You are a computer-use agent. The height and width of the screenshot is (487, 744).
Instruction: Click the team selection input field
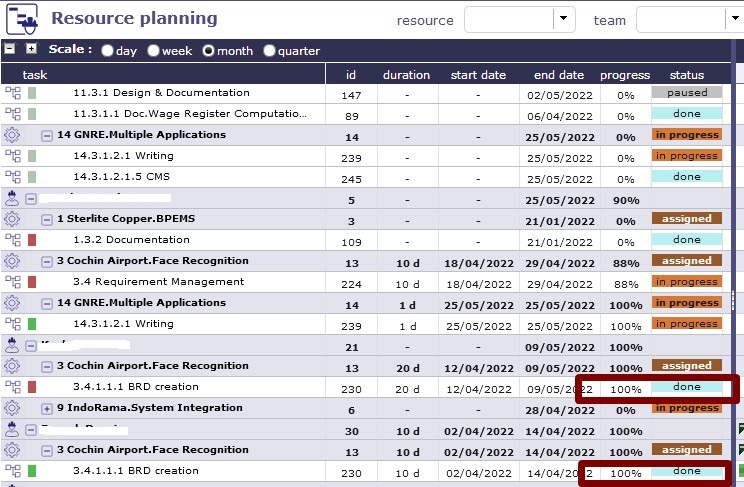[x=680, y=19]
